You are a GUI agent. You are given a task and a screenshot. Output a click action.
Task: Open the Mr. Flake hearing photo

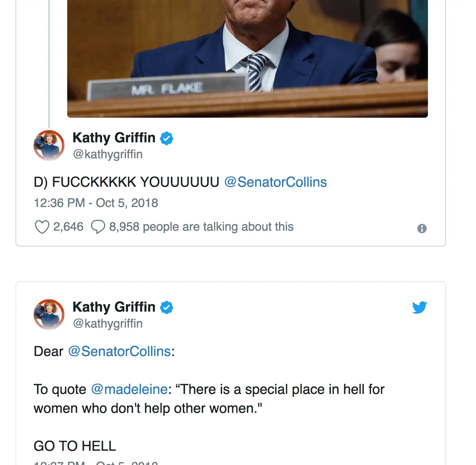pos(247,58)
